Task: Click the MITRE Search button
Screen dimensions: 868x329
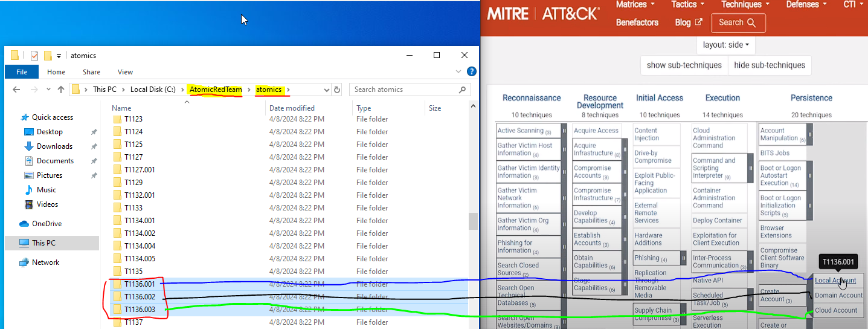Action: pos(738,23)
